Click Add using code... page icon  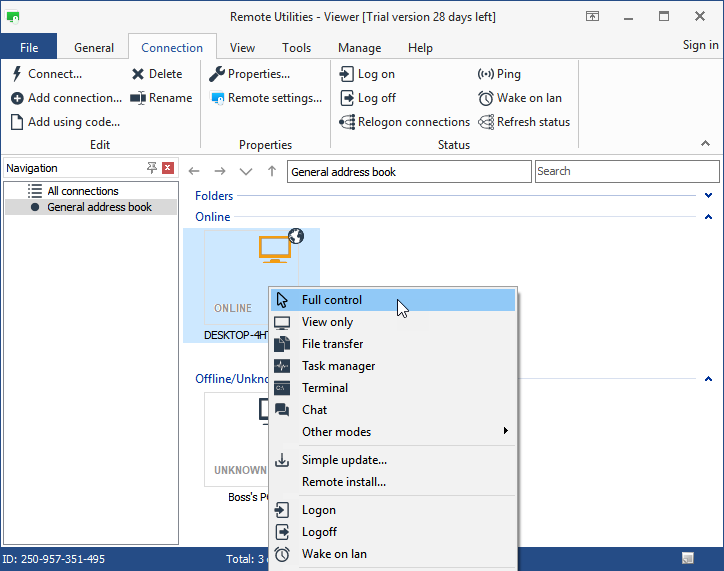pos(17,122)
